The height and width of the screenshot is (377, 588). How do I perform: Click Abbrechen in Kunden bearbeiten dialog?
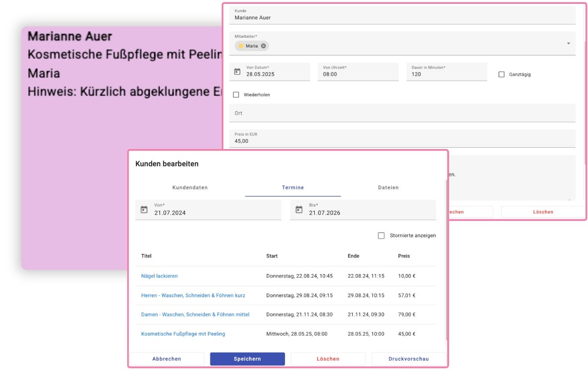click(167, 359)
